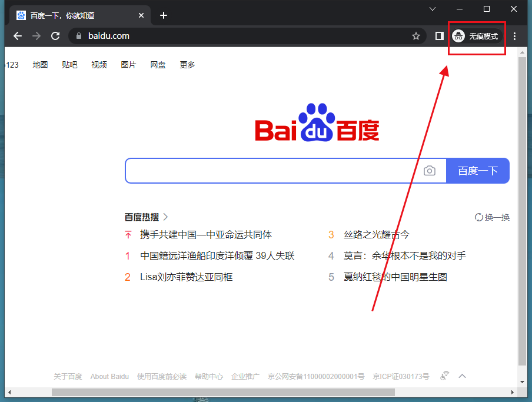Open the 贴吧 link
Screen dimensions: 532x402
pos(69,65)
